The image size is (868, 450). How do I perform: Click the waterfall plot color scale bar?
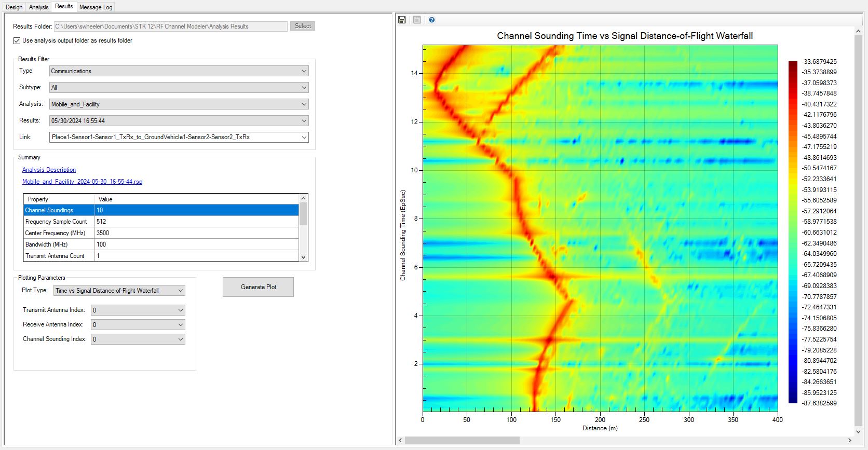[793, 232]
